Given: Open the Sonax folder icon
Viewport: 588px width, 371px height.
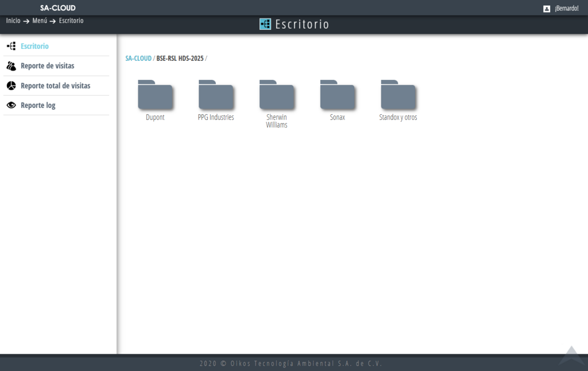Looking at the screenshot, I should point(338,95).
